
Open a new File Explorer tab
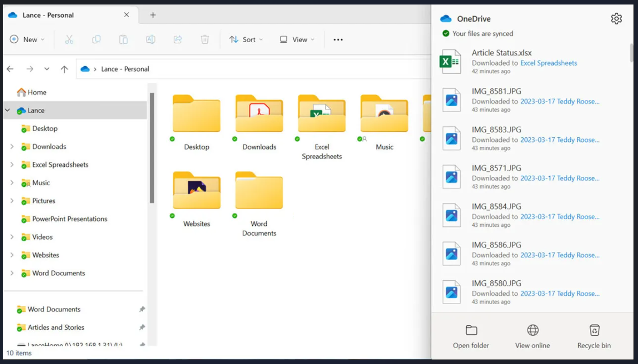tap(153, 15)
